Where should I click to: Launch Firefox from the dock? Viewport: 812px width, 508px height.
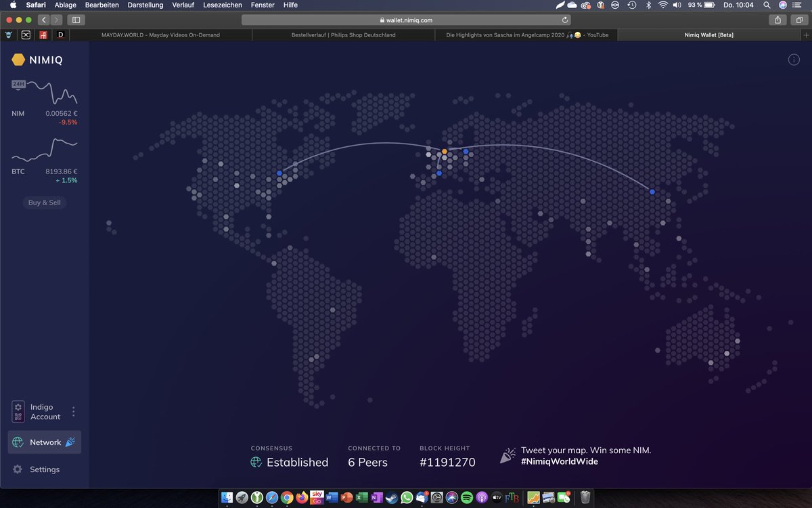pyautogui.click(x=302, y=498)
